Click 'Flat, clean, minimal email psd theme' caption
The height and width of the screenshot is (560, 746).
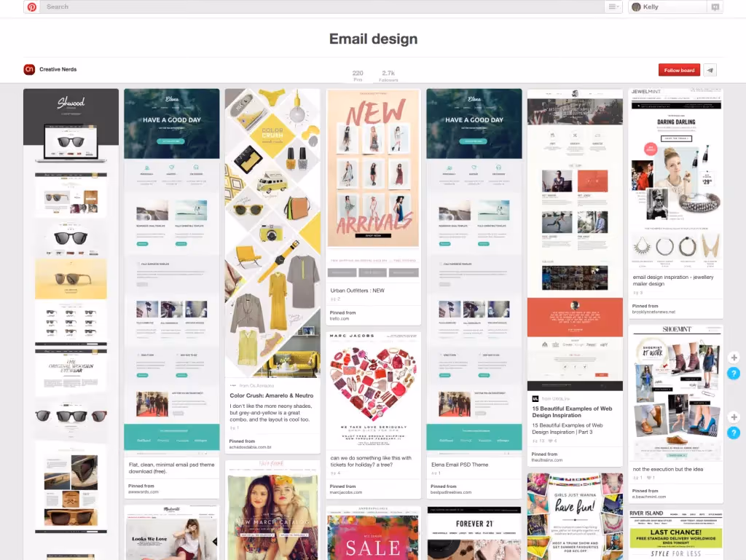coord(171,468)
